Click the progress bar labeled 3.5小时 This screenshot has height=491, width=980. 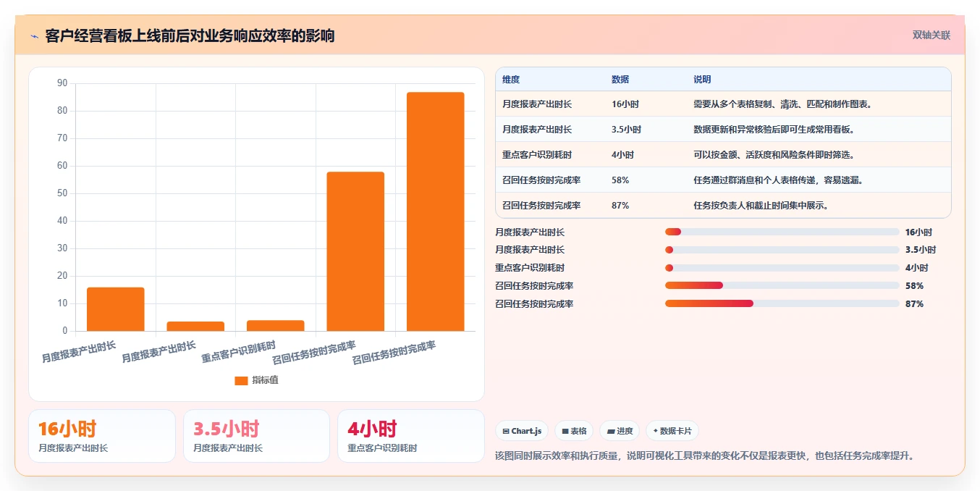coord(782,250)
